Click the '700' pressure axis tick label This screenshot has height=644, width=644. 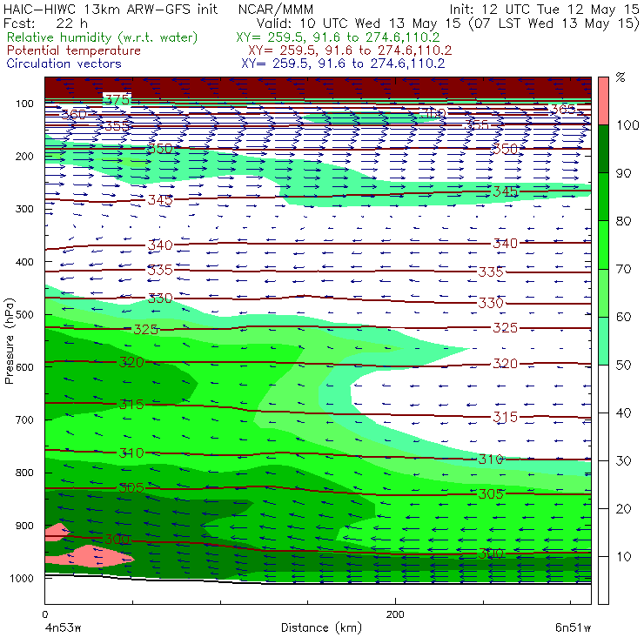tap(24, 420)
